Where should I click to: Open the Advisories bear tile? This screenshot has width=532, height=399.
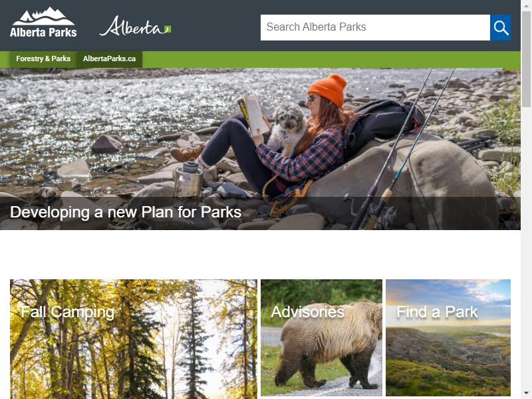(x=321, y=338)
